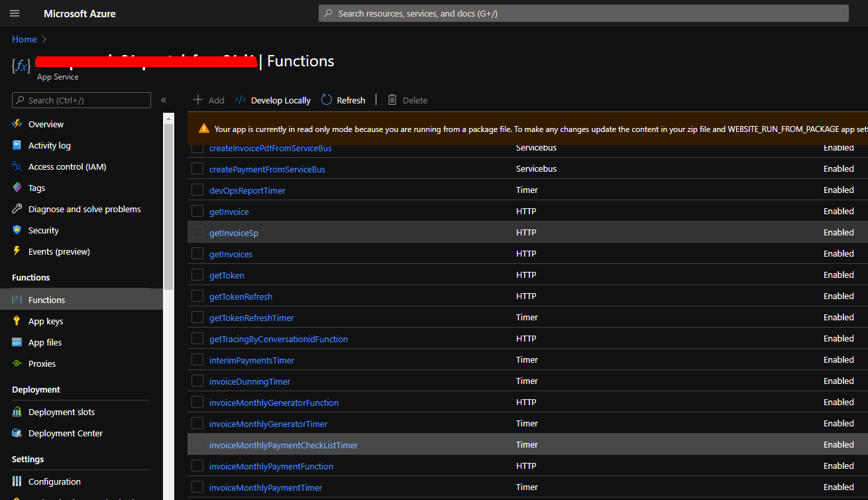This screenshot has width=868, height=500.
Task: Select the devOpsReportTimer checkbox
Action: [x=197, y=189]
